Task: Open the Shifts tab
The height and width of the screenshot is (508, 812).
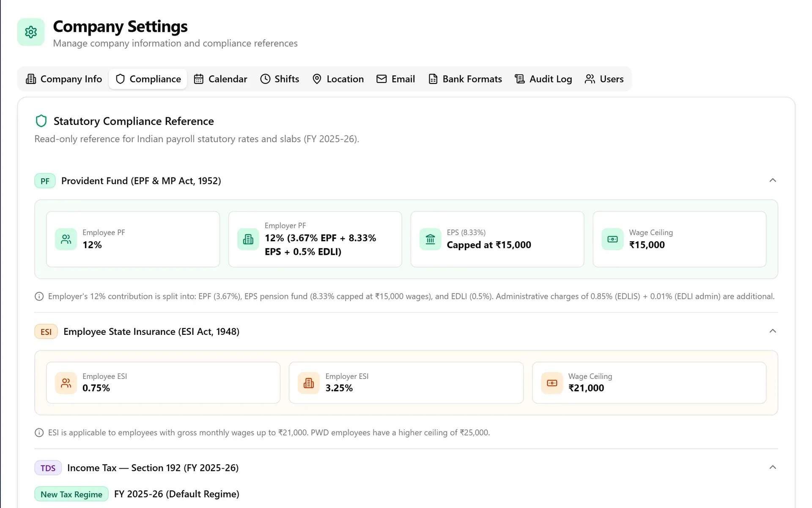Action: pos(280,79)
